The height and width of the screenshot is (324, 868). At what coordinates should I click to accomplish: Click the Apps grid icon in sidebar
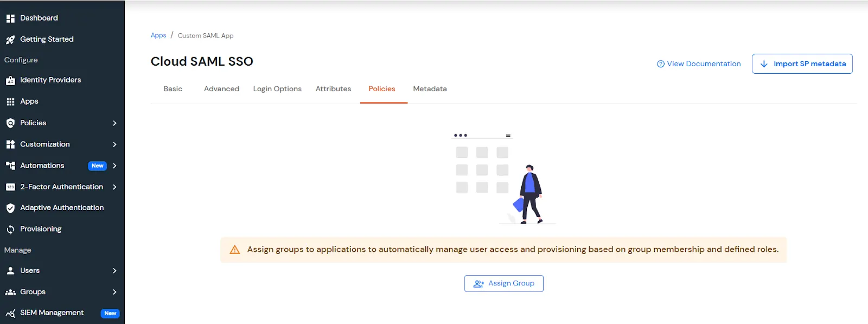point(10,101)
